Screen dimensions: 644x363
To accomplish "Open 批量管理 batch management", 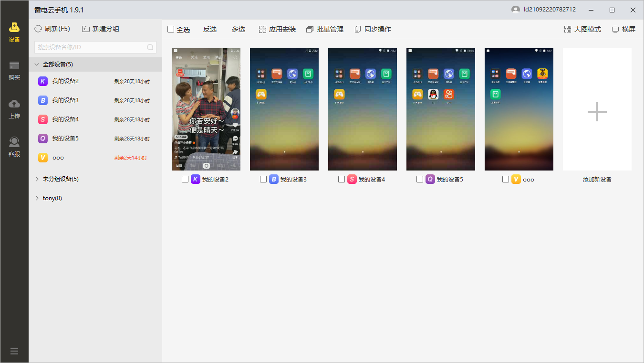I will point(325,29).
